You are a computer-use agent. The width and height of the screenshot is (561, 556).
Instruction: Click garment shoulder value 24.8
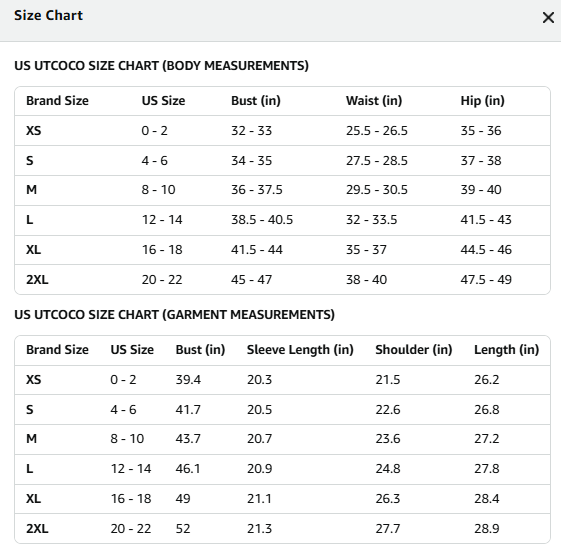coord(388,469)
